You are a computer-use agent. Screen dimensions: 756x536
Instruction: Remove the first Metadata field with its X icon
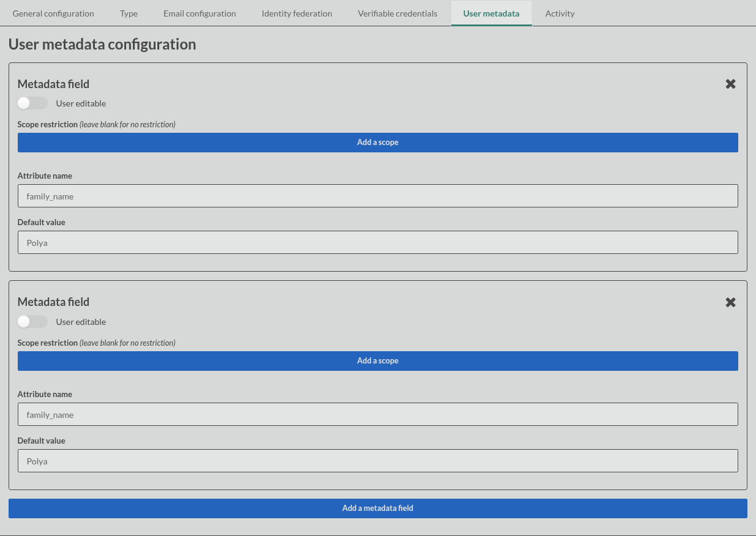click(730, 84)
